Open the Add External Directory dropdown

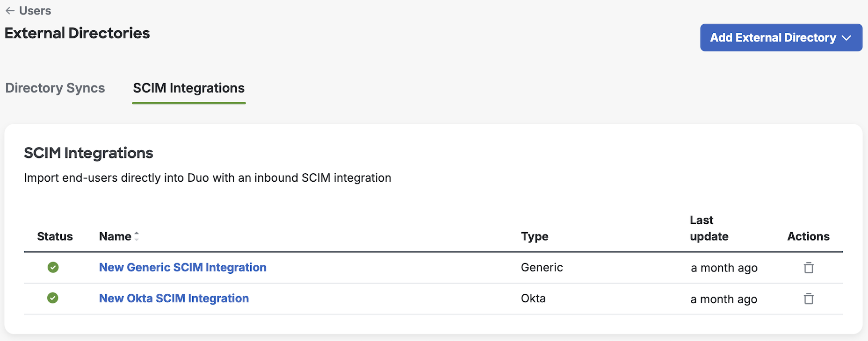[781, 37]
